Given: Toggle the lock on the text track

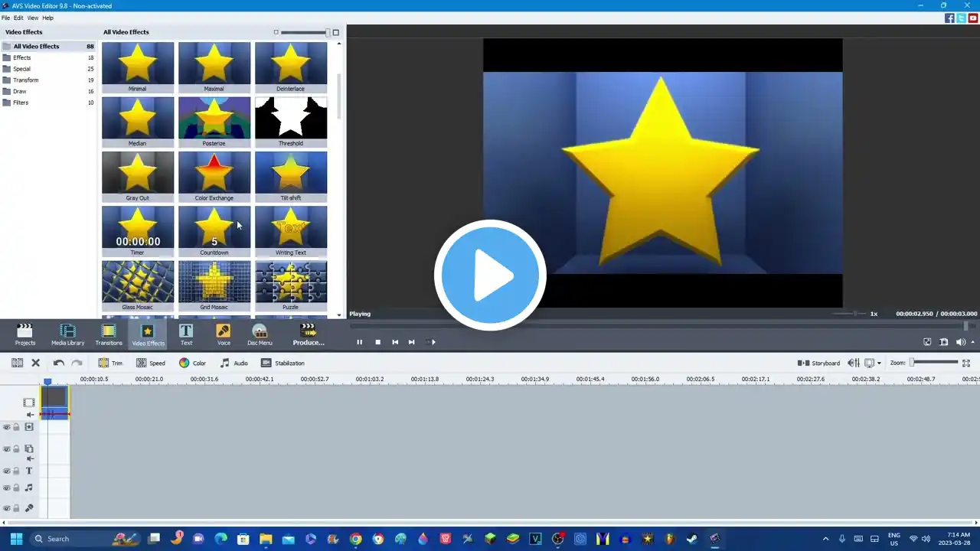Looking at the screenshot, I should pos(16,471).
